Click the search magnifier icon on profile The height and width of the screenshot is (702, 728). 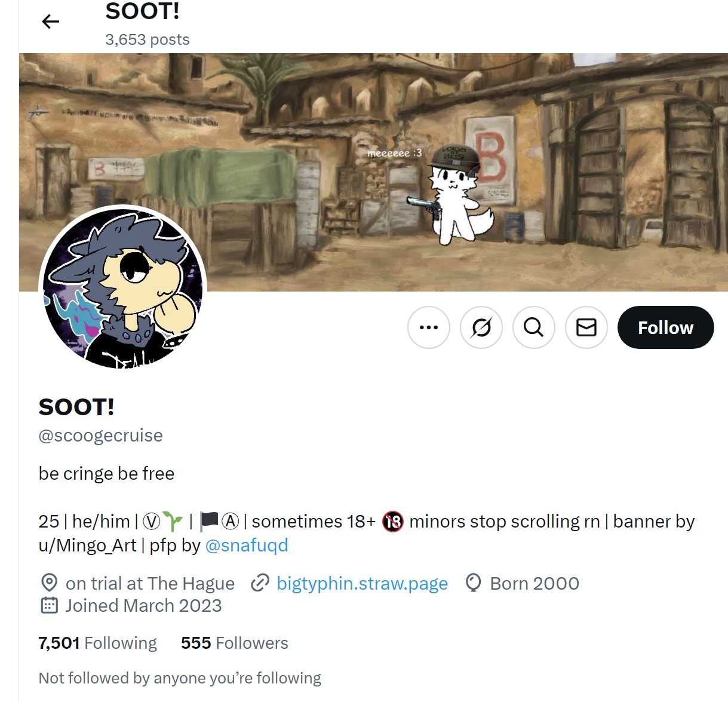point(534,327)
